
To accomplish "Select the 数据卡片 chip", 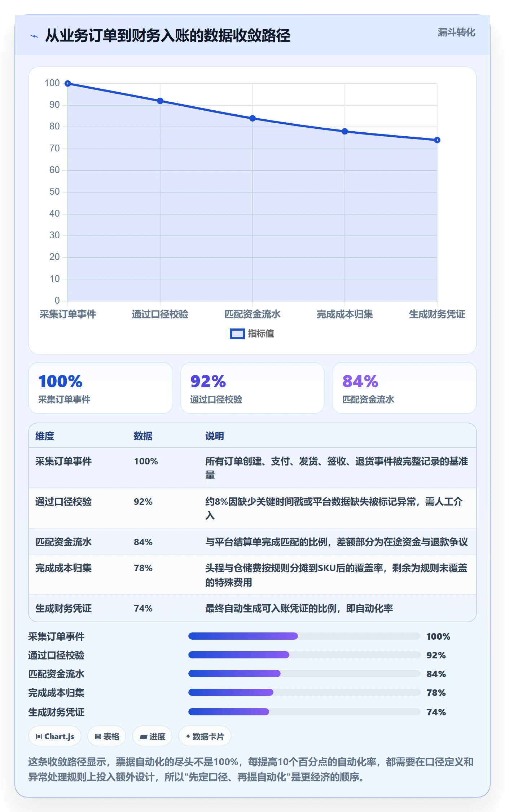I will point(205,737).
